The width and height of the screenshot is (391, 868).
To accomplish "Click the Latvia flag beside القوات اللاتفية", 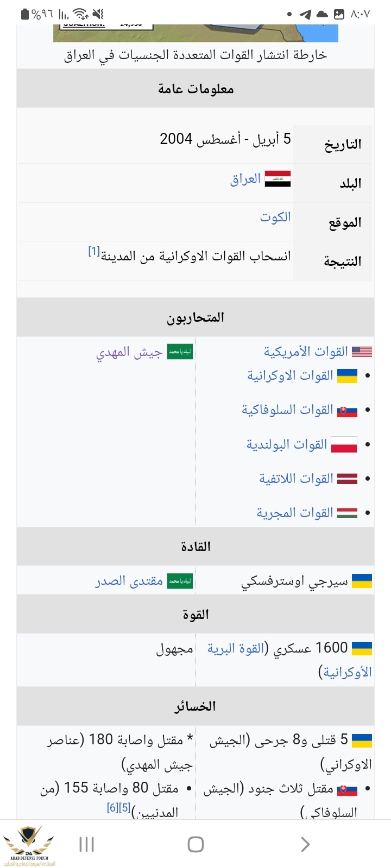I will tap(347, 479).
